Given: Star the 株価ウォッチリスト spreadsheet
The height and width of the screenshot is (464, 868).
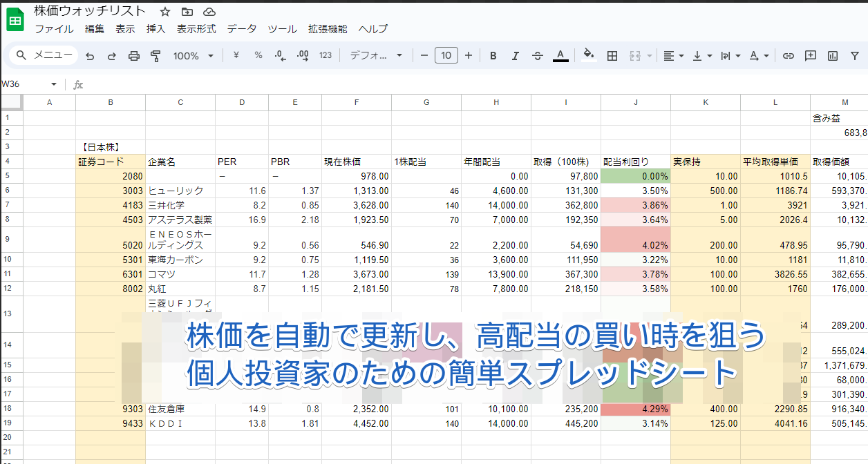Looking at the screenshot, I should click(x=164, y=11).
